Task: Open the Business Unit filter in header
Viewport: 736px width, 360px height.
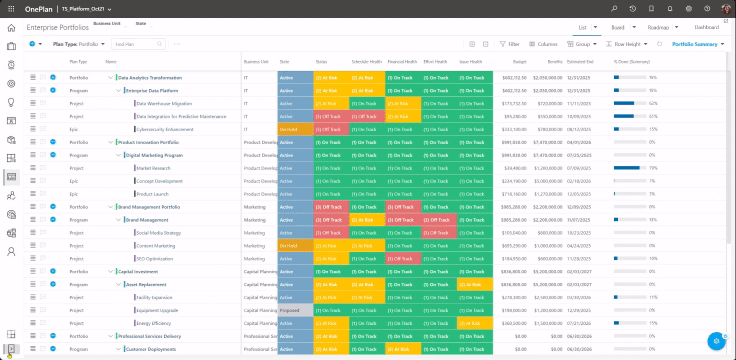Action: click(107, 23)
